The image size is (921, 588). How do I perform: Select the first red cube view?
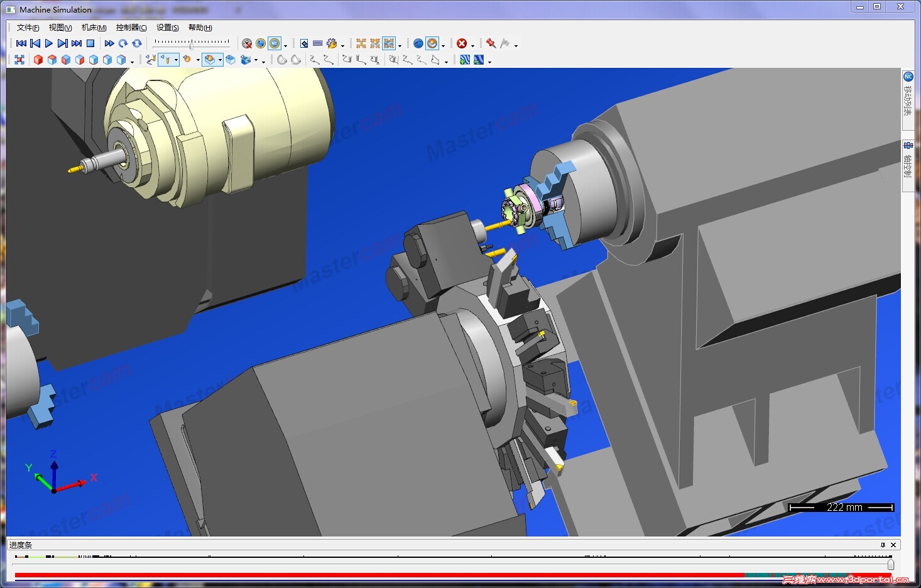[x=38, y=60]
